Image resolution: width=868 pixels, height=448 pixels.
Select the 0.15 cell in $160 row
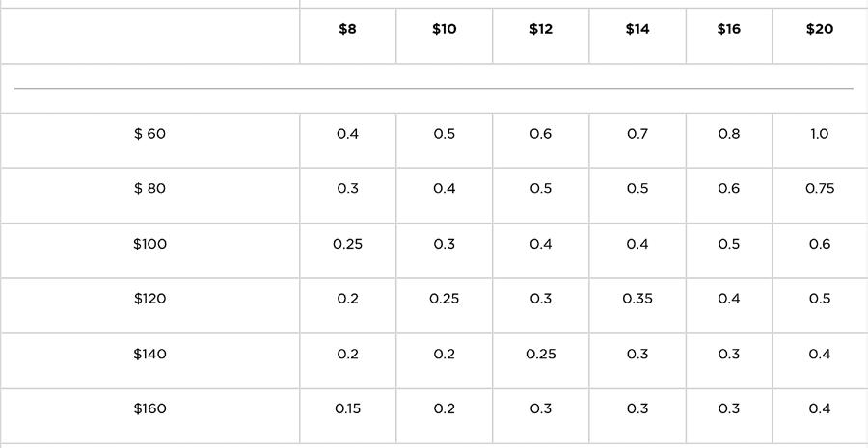(x=347, y=408)
